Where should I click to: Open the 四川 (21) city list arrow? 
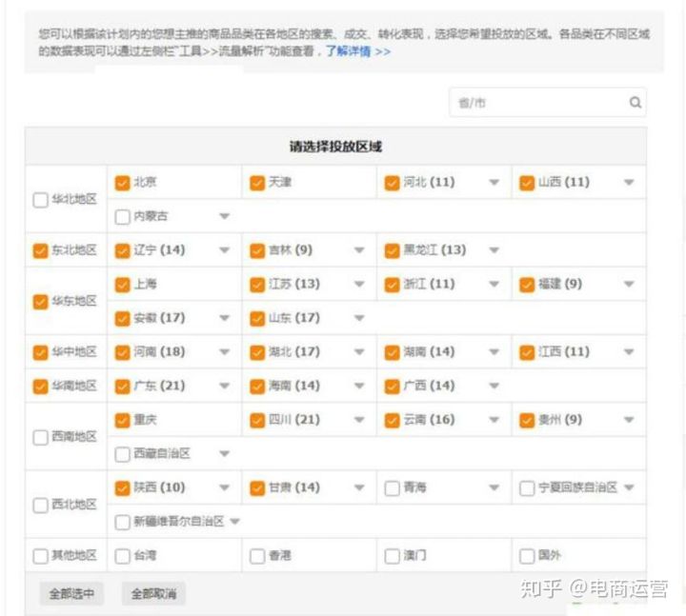pyautogui.click(x=359, y=421)
